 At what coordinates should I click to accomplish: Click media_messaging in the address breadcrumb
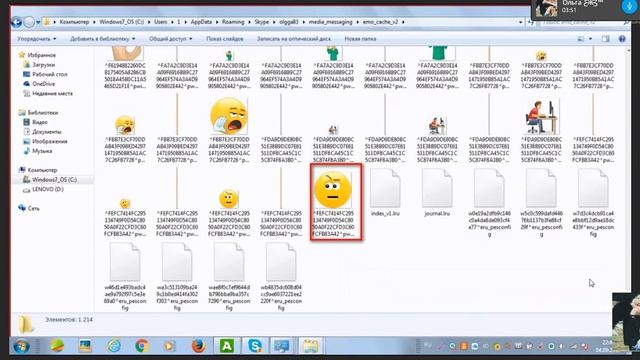[330, 22]
